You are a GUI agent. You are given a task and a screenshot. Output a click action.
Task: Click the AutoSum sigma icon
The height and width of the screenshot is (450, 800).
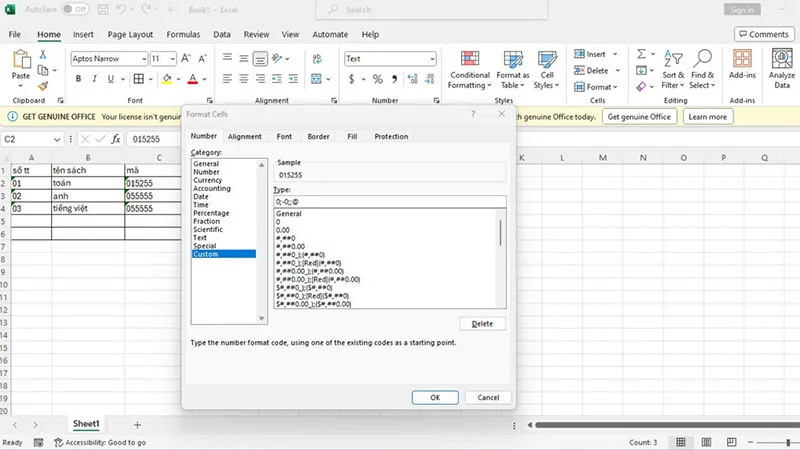click(x=641, y=54)
